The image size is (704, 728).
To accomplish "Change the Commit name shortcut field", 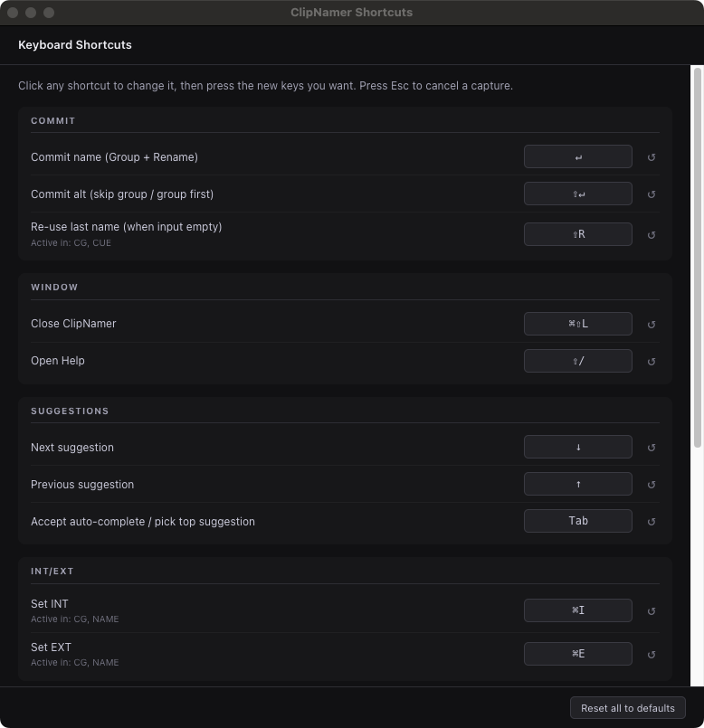I will coord(577,156).
